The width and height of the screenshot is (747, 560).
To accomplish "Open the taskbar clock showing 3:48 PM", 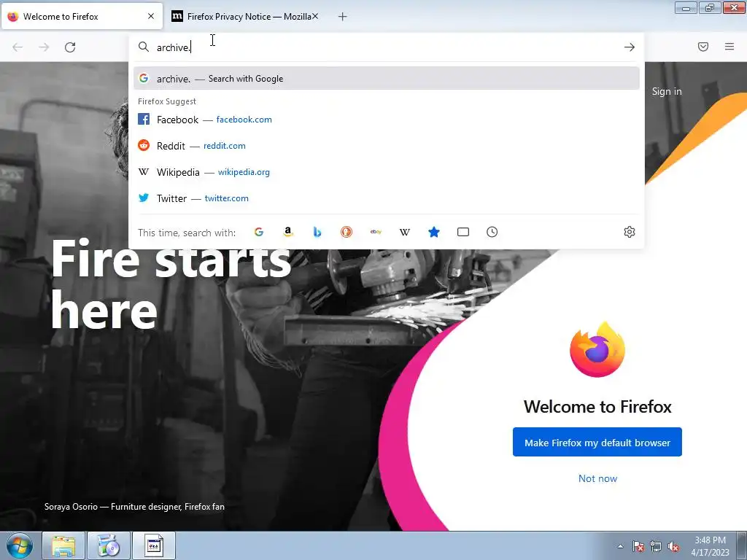I will (710, 546).
